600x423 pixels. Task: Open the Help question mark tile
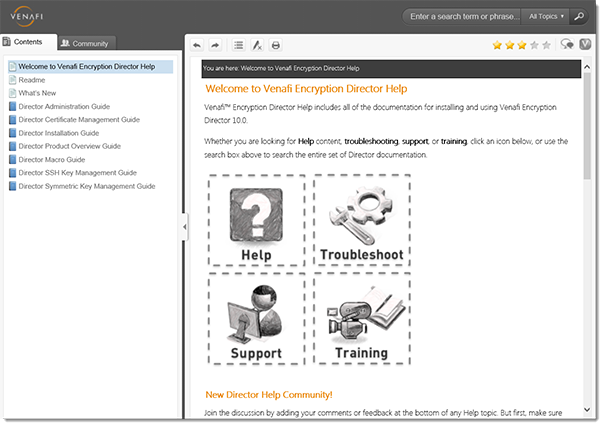pyautogui.click(x=256, y=220)
